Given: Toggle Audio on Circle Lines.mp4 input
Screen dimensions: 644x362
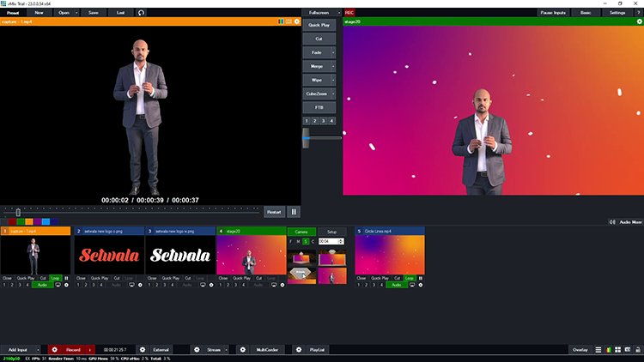Looking at the screenshot, I should (395, 284).
